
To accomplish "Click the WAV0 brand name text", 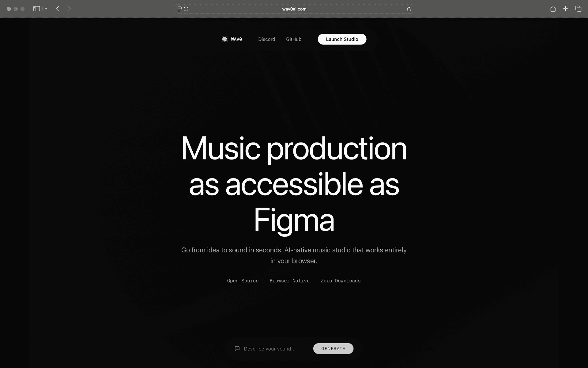I will 236,39.
